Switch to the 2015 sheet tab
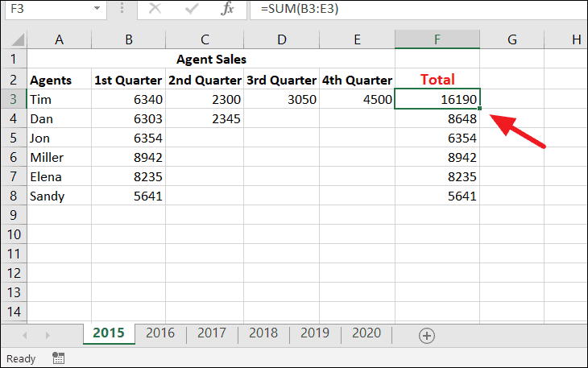 pos(109,333)
